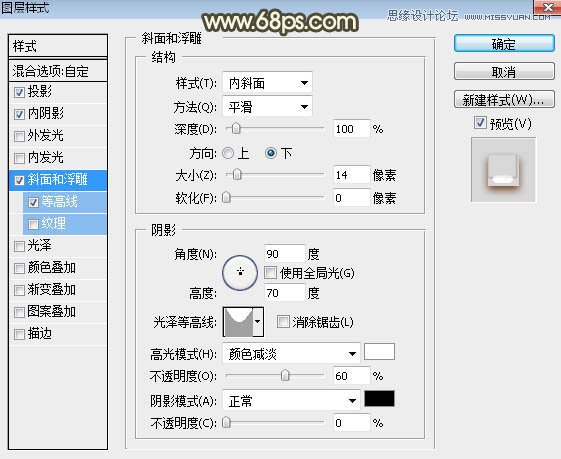Image resolution: width=561 pixels, height=459 pixels.
Task: Enable 消除锯齿 anti-alias checkbox
Action: point(283,322)
